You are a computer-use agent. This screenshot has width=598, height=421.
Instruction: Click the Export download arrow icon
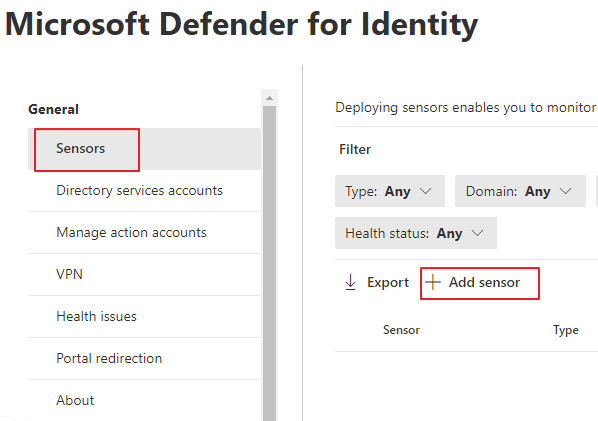coord(350,283)
